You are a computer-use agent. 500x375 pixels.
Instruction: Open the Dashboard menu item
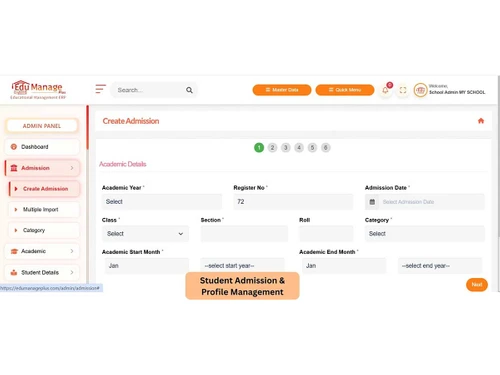[x=42, y=147]
